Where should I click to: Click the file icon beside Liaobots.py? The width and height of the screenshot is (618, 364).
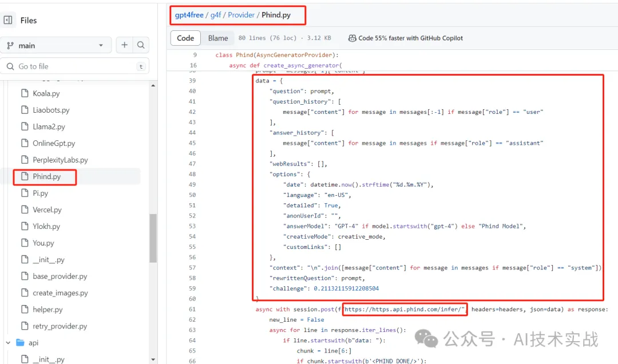25,110
